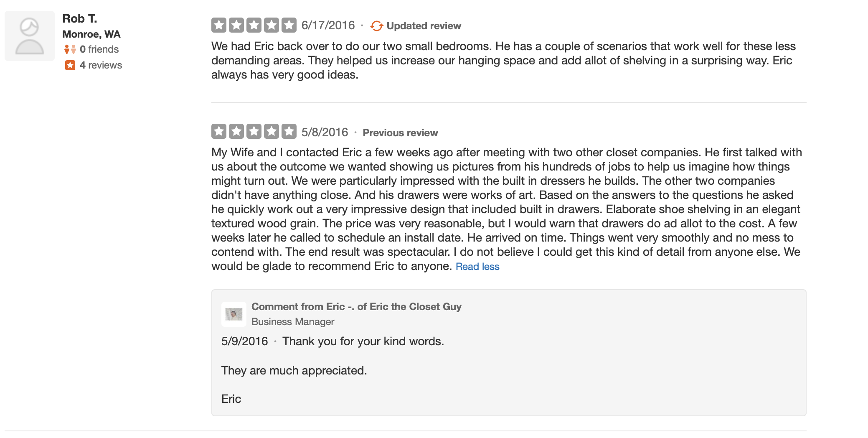This screenshot has height=438, width=868.
Task: Click the orange friends icon
Action: [70, 49]
